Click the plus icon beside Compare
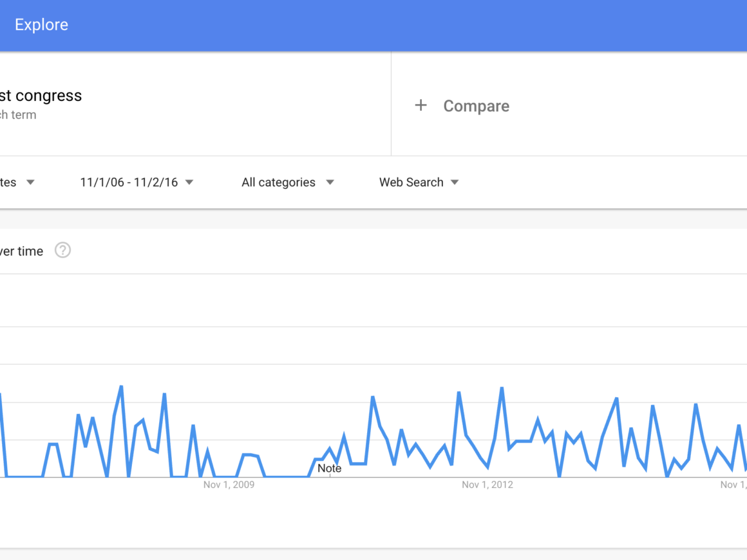 (x=421, y=106)
